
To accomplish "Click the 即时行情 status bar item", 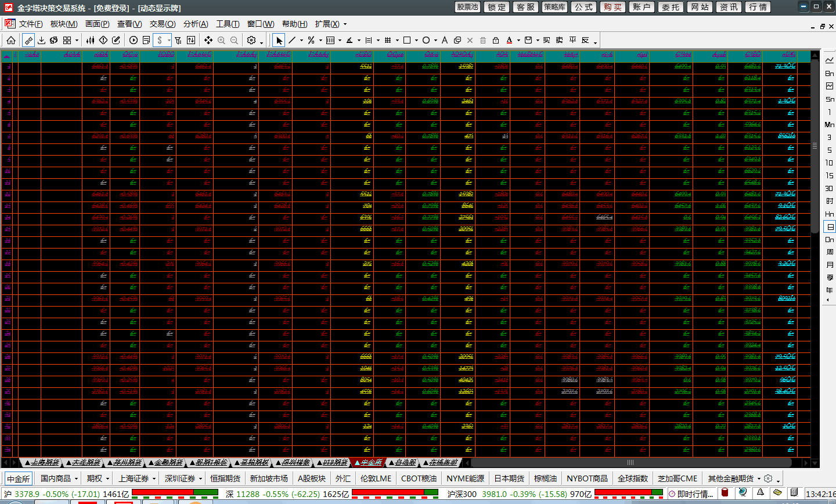I will pyautogui.click(x=691, y=494).
